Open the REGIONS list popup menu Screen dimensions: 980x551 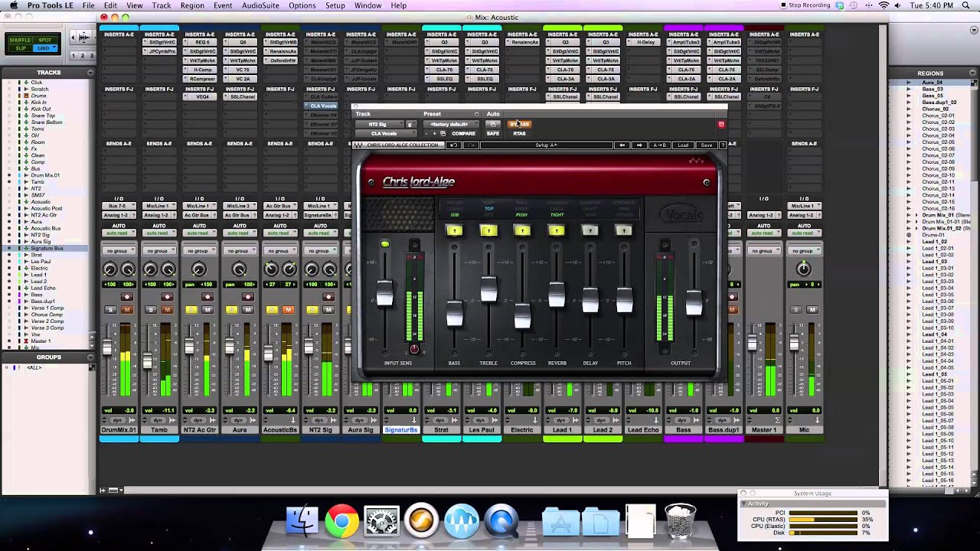point(973,73)
